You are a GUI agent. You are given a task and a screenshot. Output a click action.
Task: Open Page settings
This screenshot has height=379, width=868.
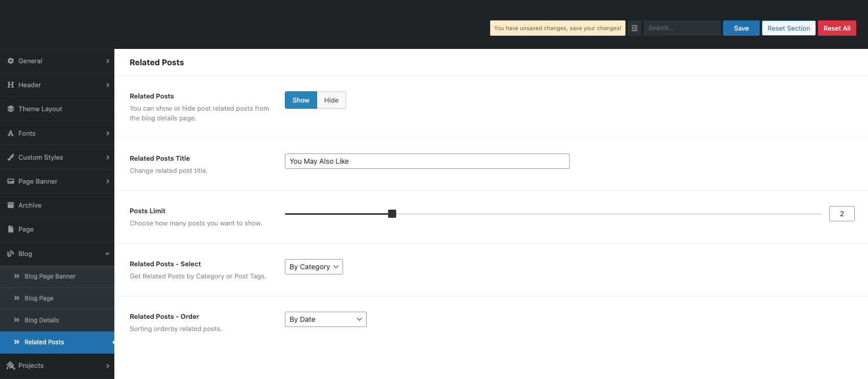pos(57,229)
